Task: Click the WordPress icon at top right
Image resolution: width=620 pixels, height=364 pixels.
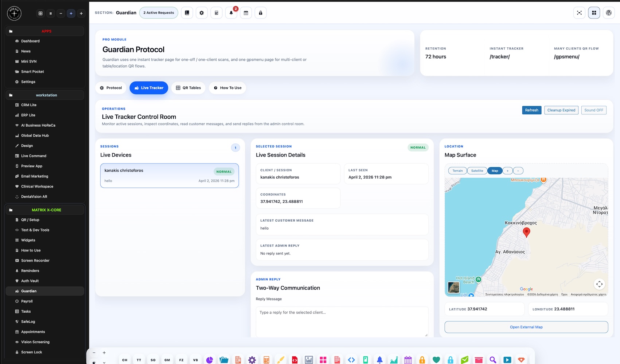Action: pos(609,13)
